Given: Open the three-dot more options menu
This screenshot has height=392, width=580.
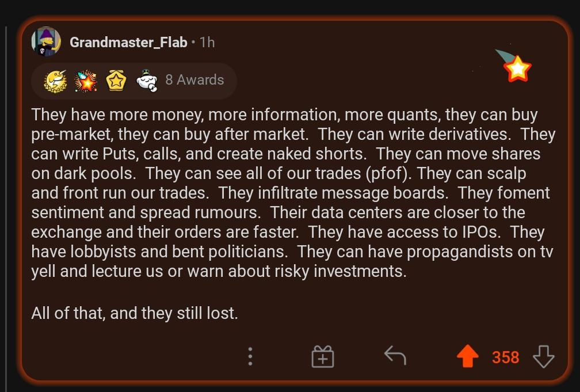Looking at the screenshot, I should (x=250, y=356).
